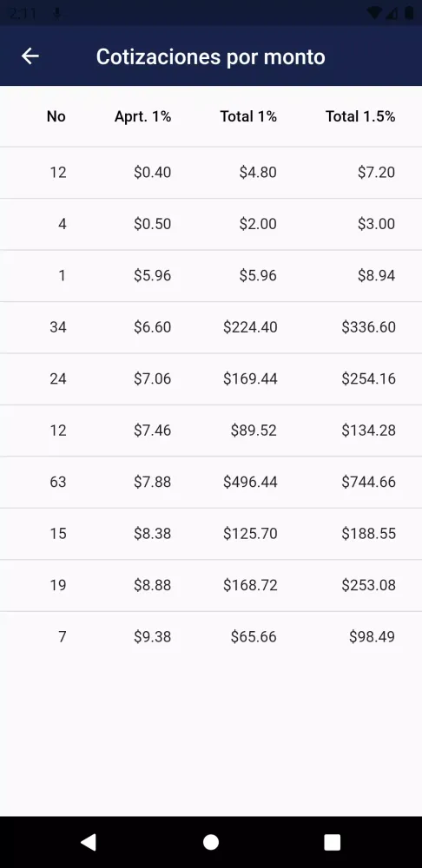Tap the battery icon in the status bar
Image resolution: width=422 pixels, height=868 pixels.
409,13
